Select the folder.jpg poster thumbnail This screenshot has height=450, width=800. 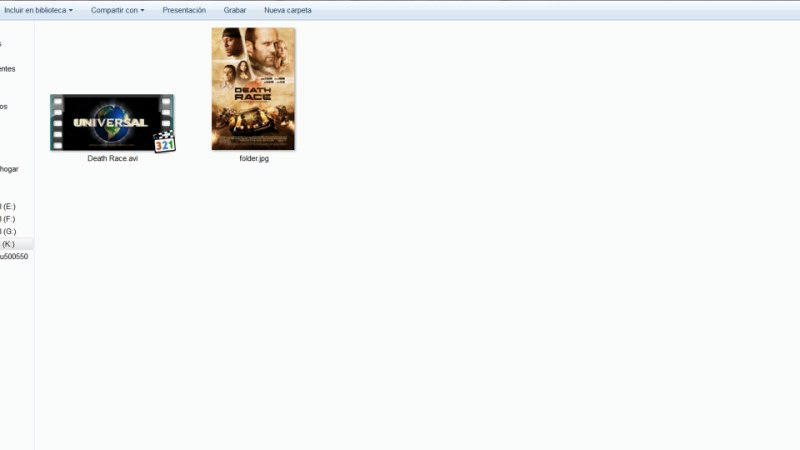click(x=254, y=89)
